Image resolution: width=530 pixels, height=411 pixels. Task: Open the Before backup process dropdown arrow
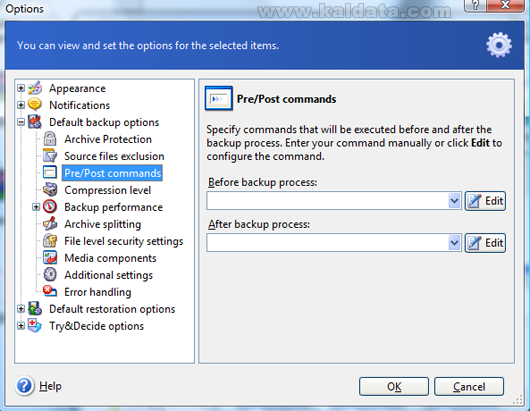(455, 201)
